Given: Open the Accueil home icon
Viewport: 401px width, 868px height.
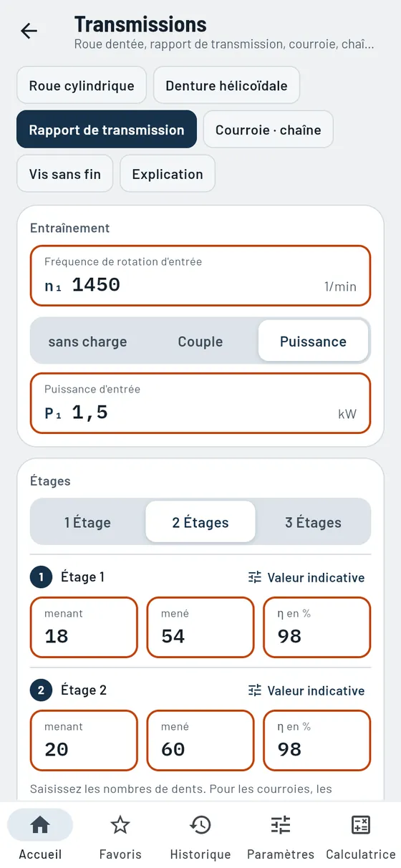Looking at the screenshot, I should click(40, 825).
